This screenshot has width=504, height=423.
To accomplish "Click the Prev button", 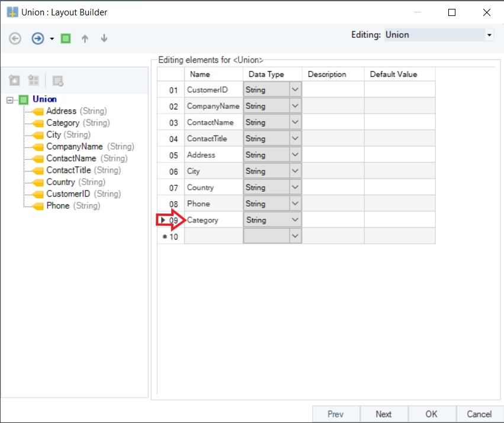I will (336, 414).
